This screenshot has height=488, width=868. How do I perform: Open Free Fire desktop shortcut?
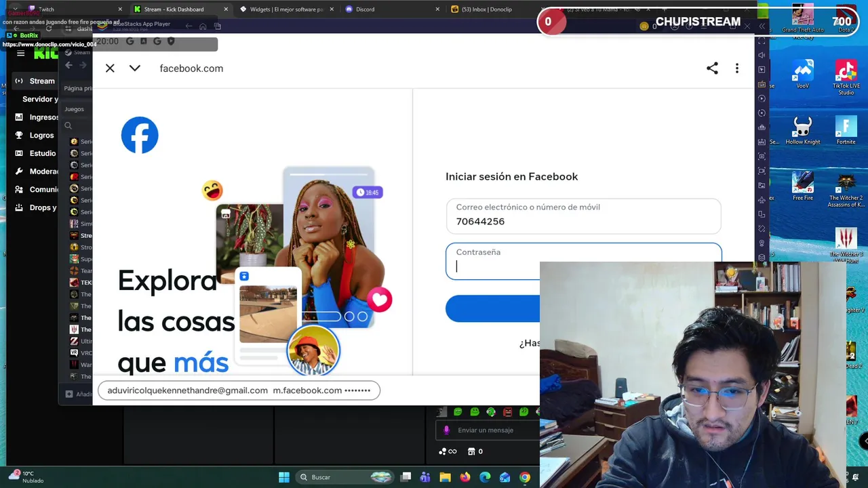point(803,187)
